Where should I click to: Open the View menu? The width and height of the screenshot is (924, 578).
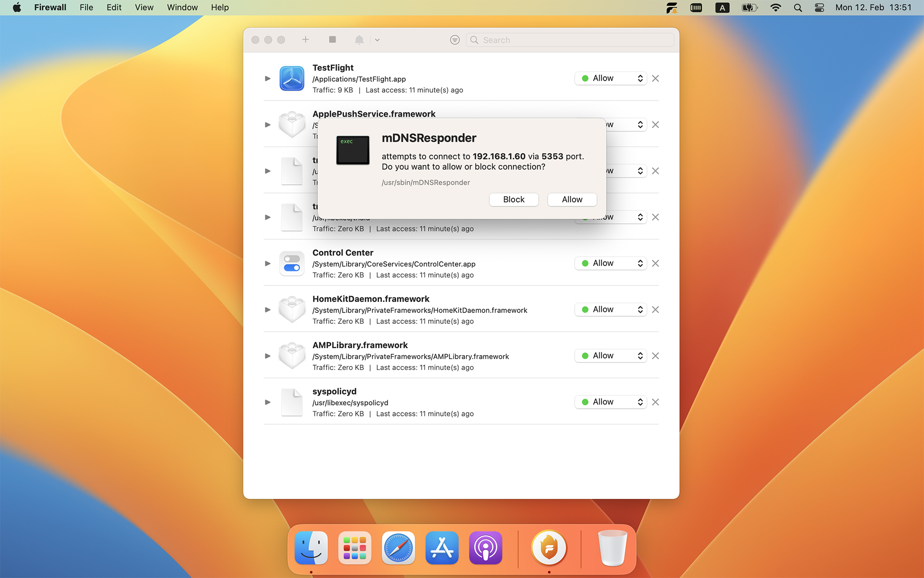pos(144,8)
